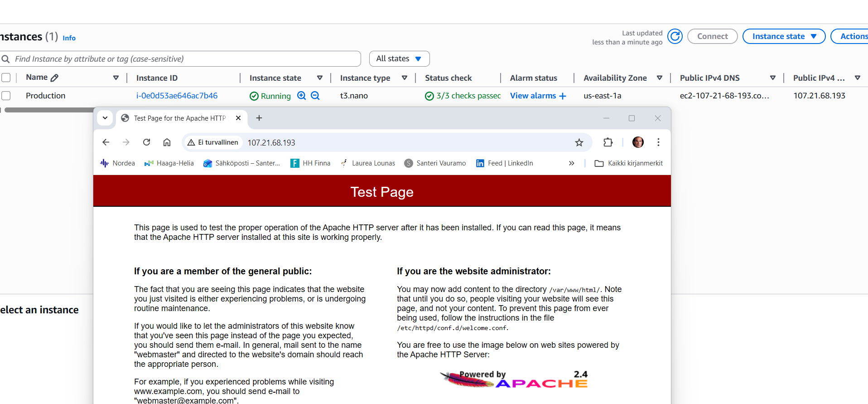Viewport: 868px width, 404px height.
Task: Bookmark this page with the star
Action: click(579, 142)
